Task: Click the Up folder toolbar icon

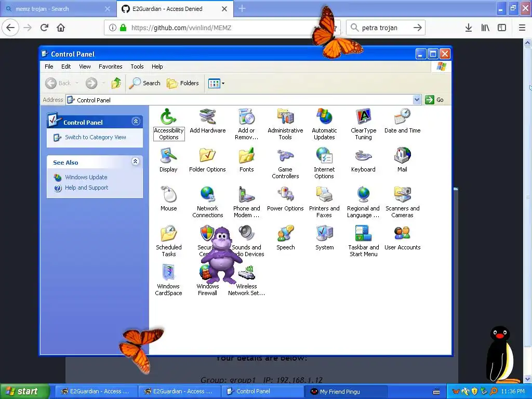Action: tap(116, 83)
